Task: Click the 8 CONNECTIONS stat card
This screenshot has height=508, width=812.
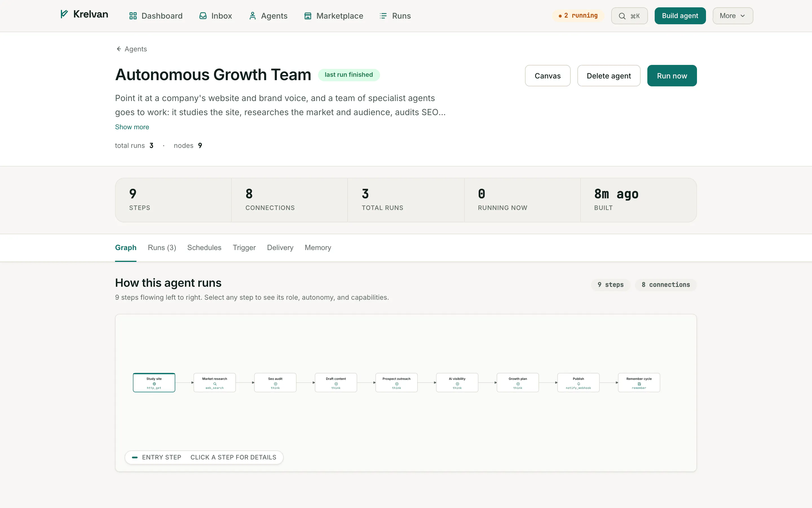Action: 290,200
